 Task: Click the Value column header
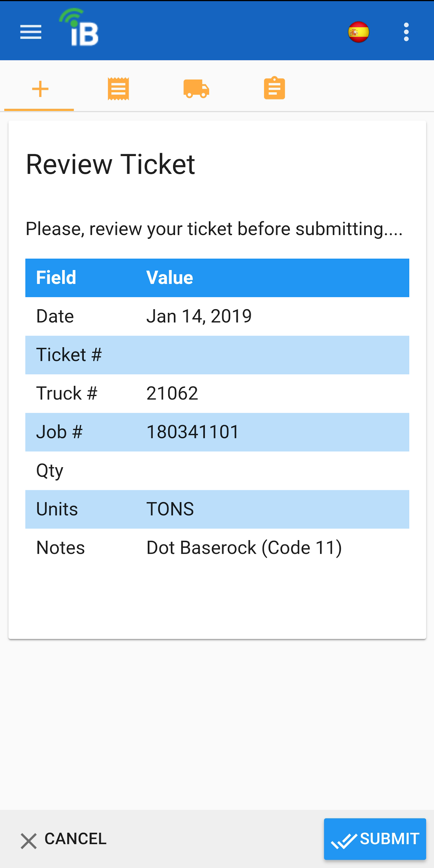(170, 278)
